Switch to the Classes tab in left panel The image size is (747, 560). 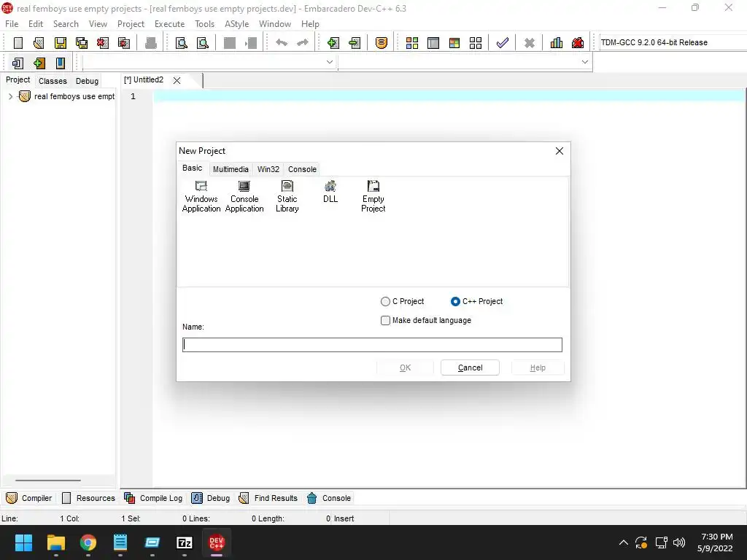(53, 81)
